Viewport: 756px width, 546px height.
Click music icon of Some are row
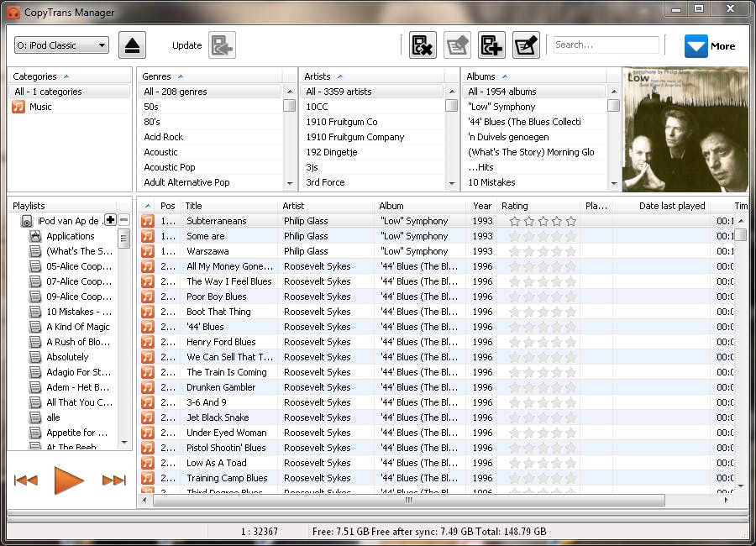tap(148, 236)
